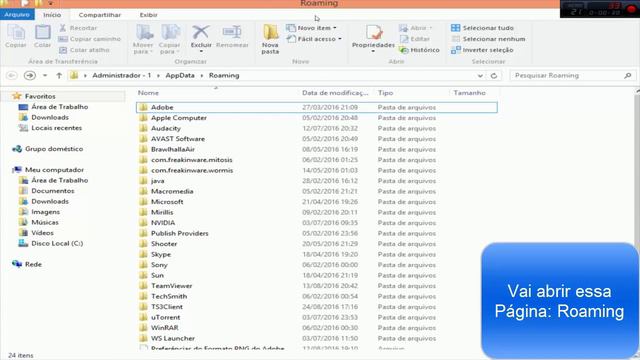
Task: Open the recent locations dropdown arrow
Action: pyautogui.click(x=45, y=76)
